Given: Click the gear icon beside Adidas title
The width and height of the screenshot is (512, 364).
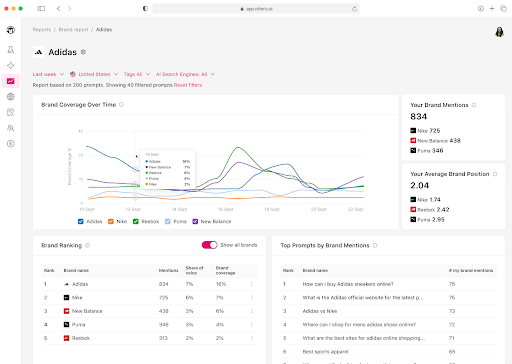Looking at the screenshot, I should (83, 52).
